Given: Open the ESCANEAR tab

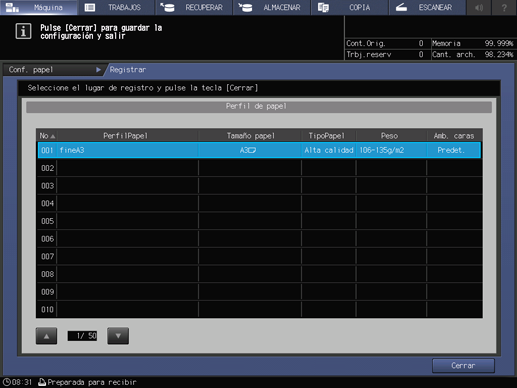Looking at the screenshot, I should click(x=427, y=7).
